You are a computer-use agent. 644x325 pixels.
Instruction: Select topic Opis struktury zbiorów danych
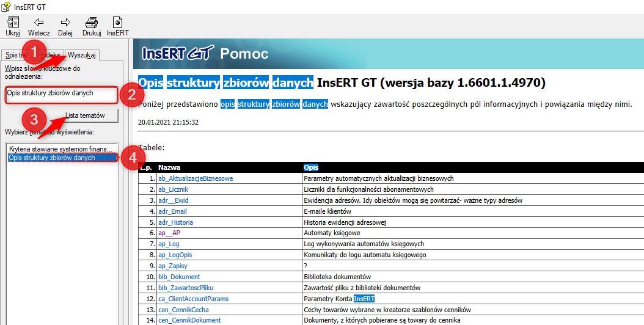click(x=63, y=158)
